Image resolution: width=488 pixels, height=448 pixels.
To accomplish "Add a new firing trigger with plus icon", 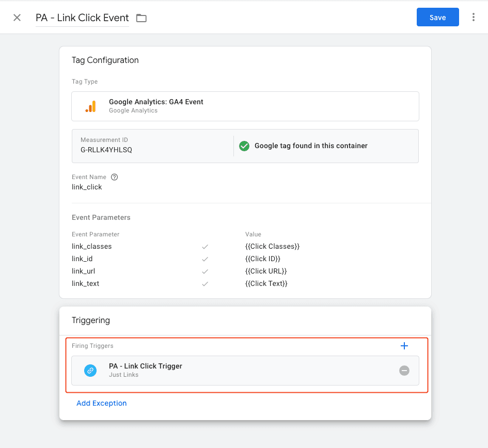I will (x=404, y=346).
